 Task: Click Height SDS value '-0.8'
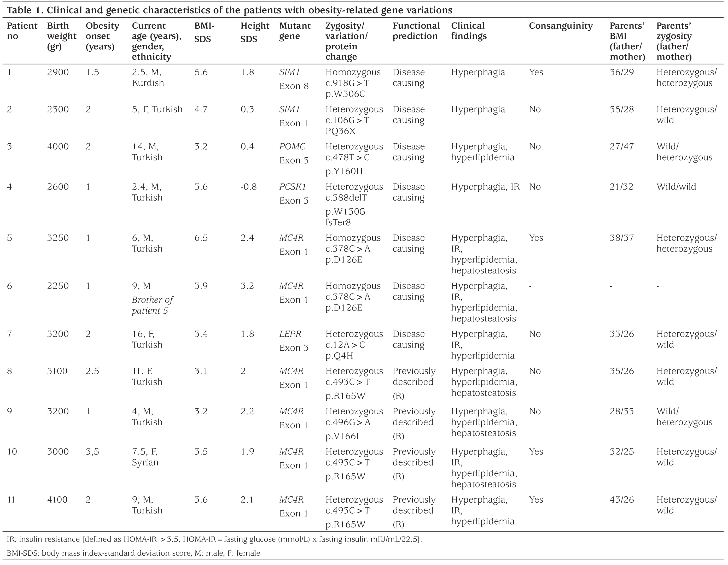click(249, 187)
